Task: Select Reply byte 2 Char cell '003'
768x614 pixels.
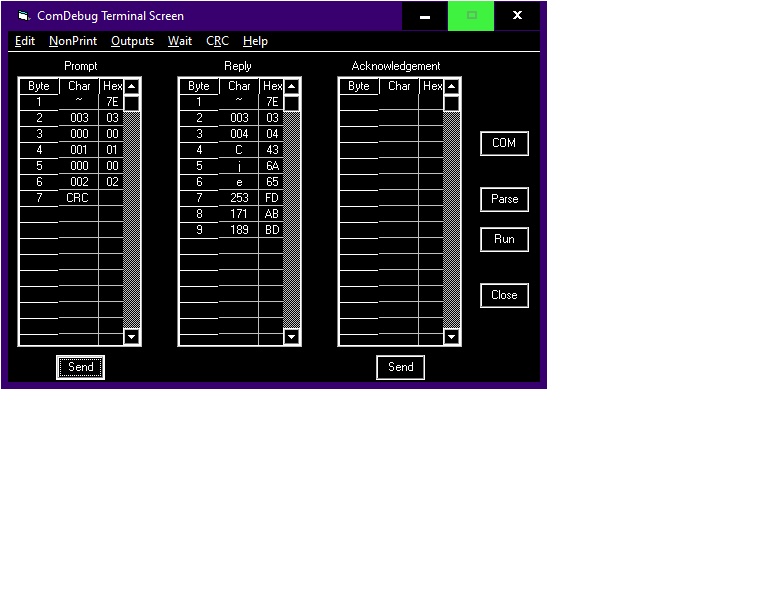Action: (x=239, y=118)
